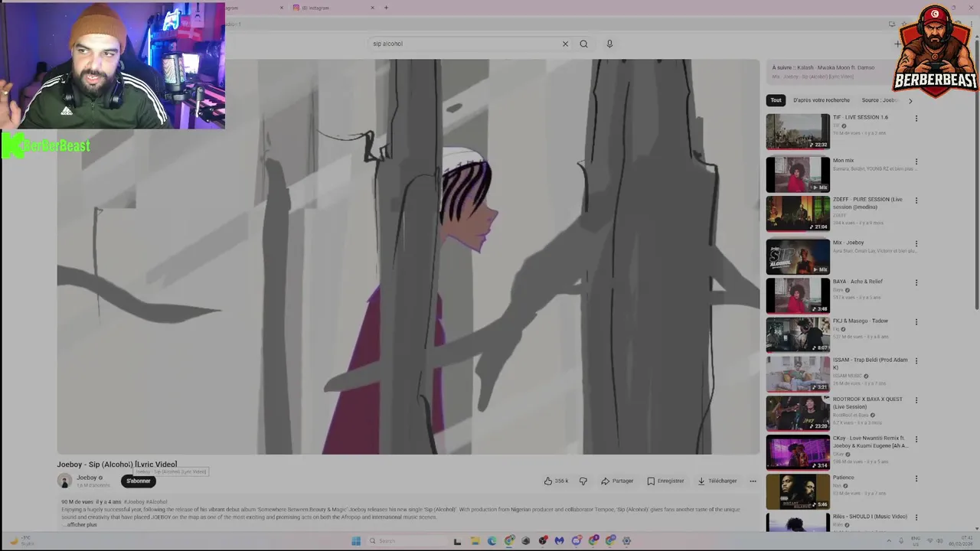
Task: Click the magnifier search button
Action: (583, 44)
